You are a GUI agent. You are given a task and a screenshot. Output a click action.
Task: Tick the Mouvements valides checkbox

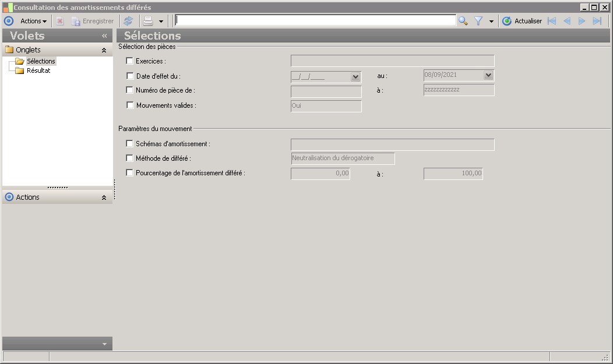click(x=130, y=105)
